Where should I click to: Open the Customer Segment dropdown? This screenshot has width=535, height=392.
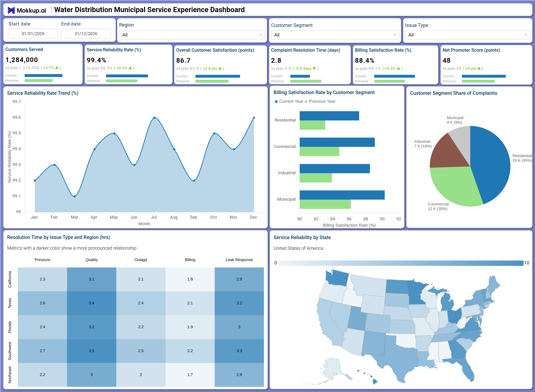pos(335,35)
